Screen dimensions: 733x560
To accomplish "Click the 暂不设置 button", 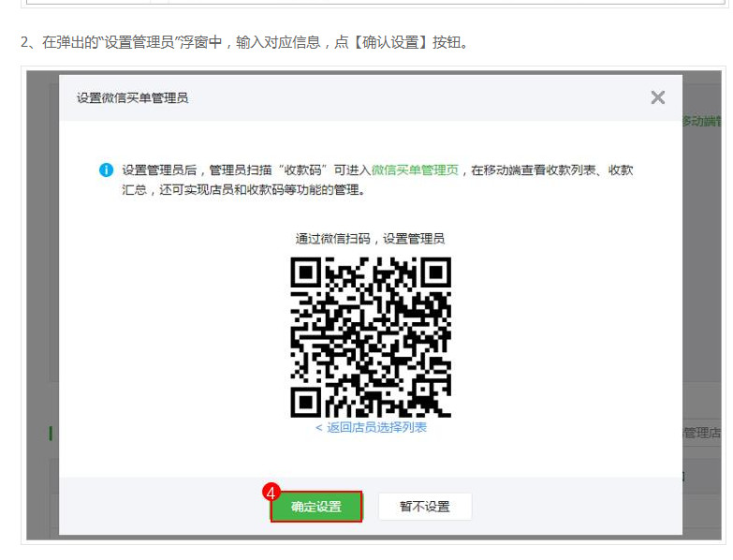I will click(425, 507).
